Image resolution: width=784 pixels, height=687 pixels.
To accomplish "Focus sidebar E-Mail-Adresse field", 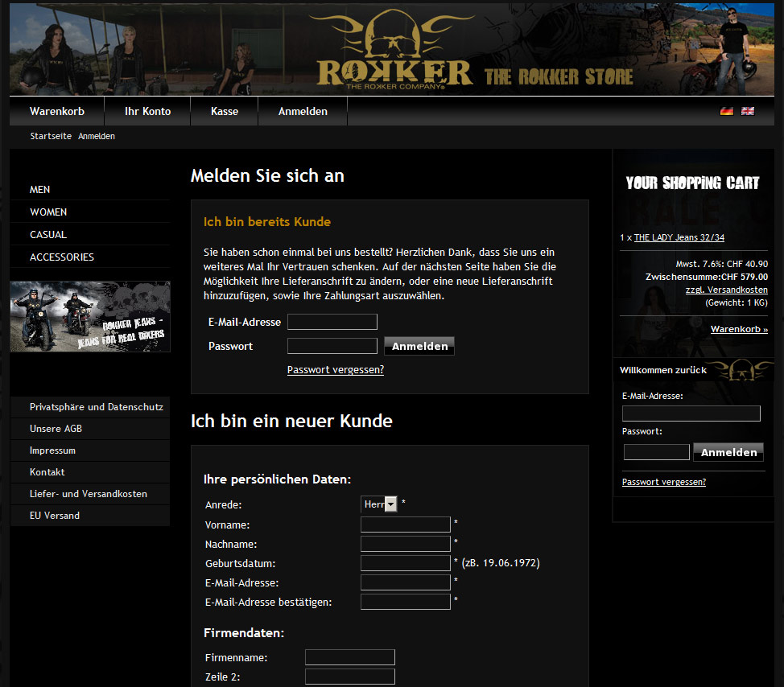I will click(x=691, y=413).
